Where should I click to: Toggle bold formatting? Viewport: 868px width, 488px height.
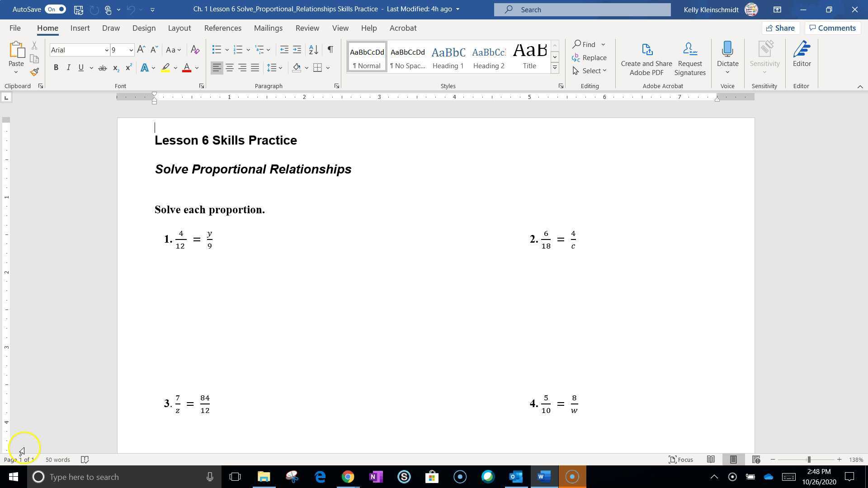coord(56,67)
